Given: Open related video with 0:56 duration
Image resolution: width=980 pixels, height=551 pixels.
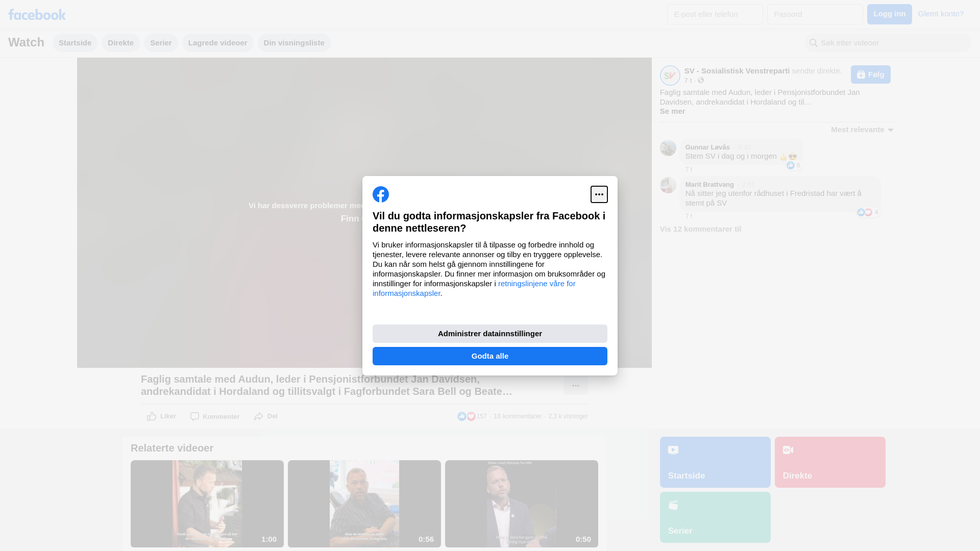Looking at the screenshot, I should (x=364, y=504).
